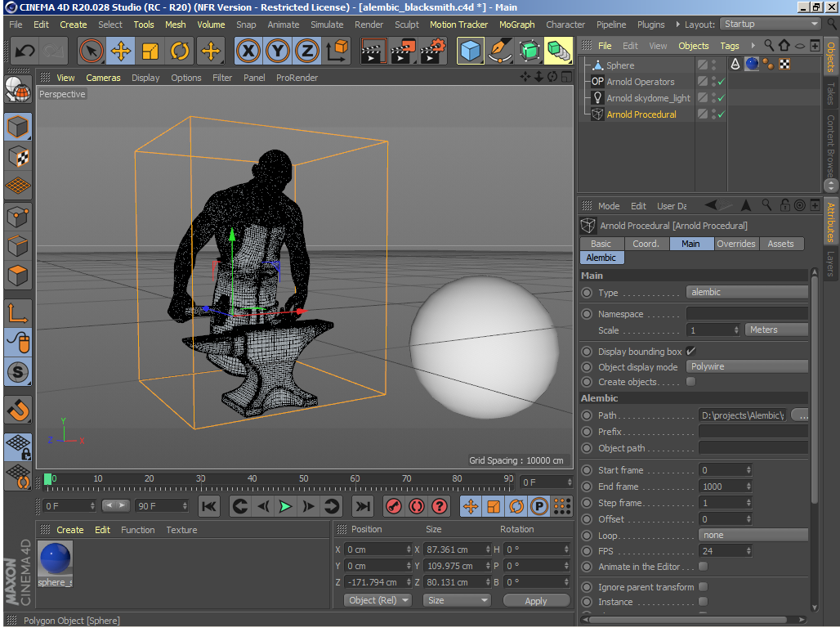Enable Animate in the Editor checkbox
This screenshot has height=628, width=840.
pos(704,567)
